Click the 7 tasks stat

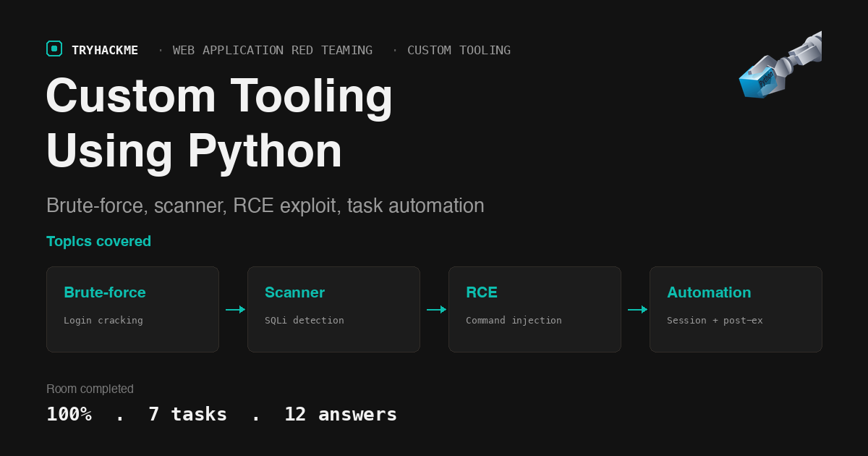tap(187, 414)
